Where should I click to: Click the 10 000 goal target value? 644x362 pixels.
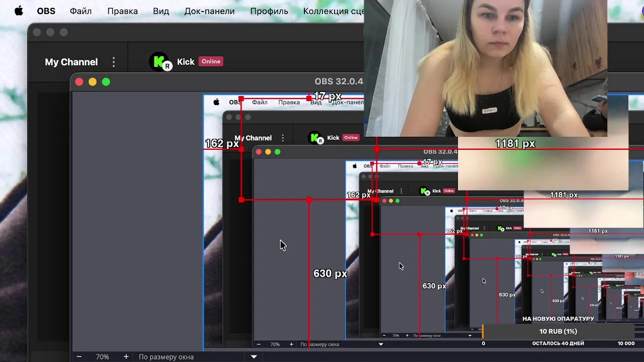pyautogui.click(x=626, y=343)
